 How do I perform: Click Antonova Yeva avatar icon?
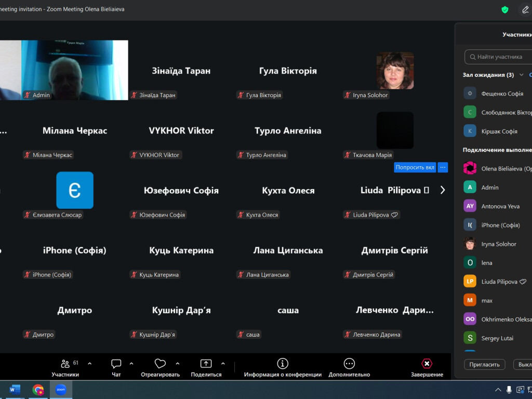click(x=470, y=206)
